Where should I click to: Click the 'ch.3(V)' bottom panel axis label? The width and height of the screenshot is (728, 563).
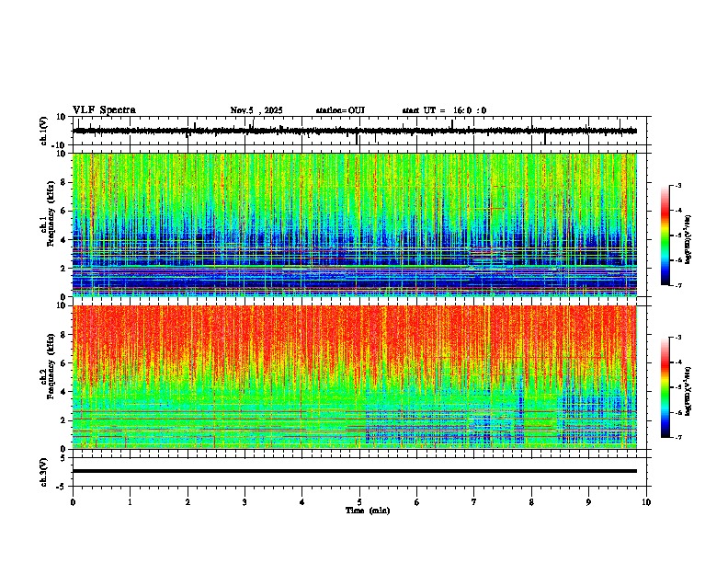[x=44, y=472]
